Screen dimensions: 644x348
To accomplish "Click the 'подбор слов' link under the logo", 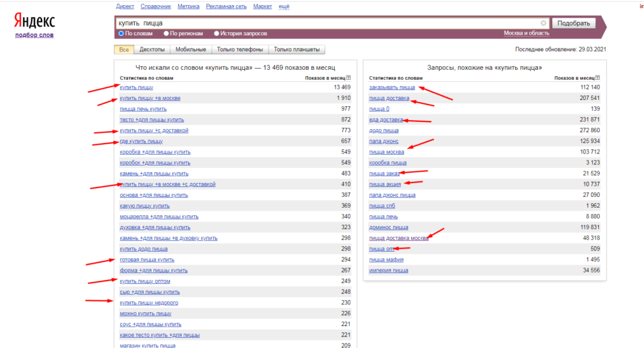I will pos(34,35).
